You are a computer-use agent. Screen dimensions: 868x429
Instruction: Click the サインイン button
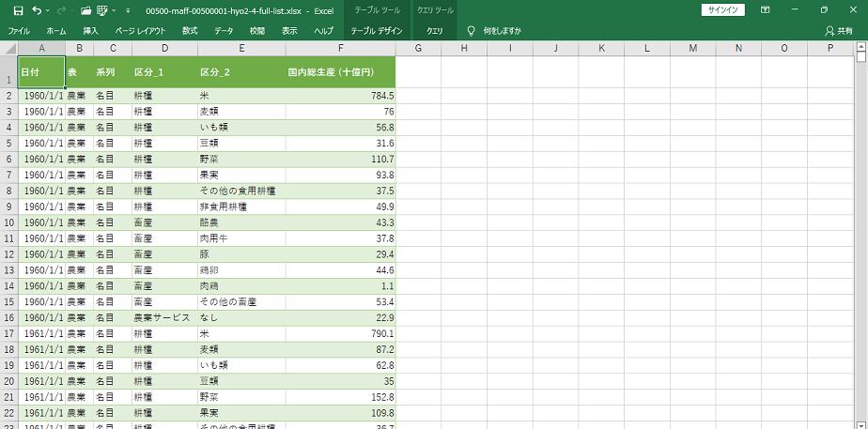point(723,10)
